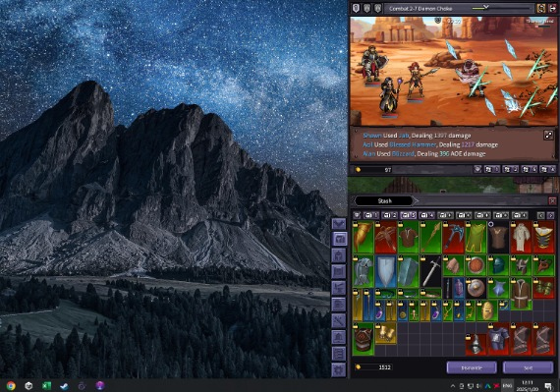This screenshot has width=560, height=392.
Task: Select the blue kite shield item in the stash
Action: 386,272
